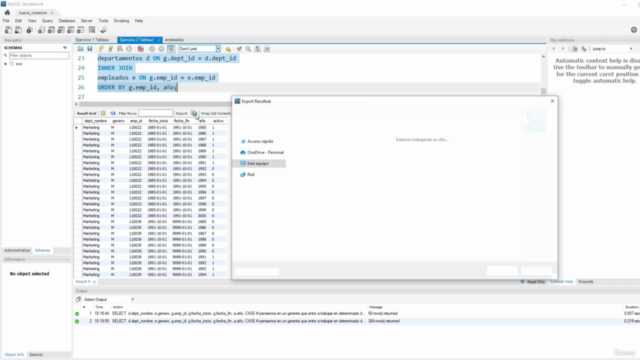640x360 pixels.
Task: Open the Query menu
Action: click(47, 21)
